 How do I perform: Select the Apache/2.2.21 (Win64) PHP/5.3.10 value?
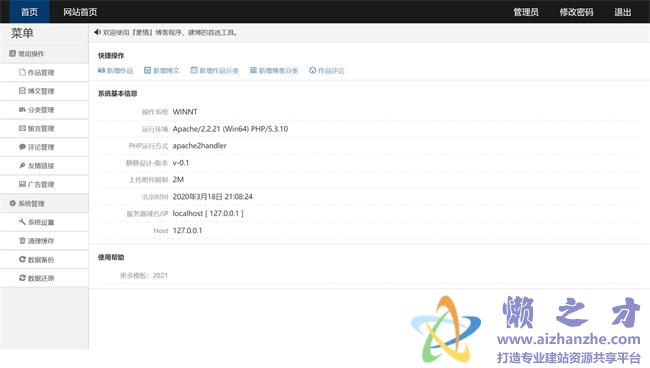coord(230,129)
